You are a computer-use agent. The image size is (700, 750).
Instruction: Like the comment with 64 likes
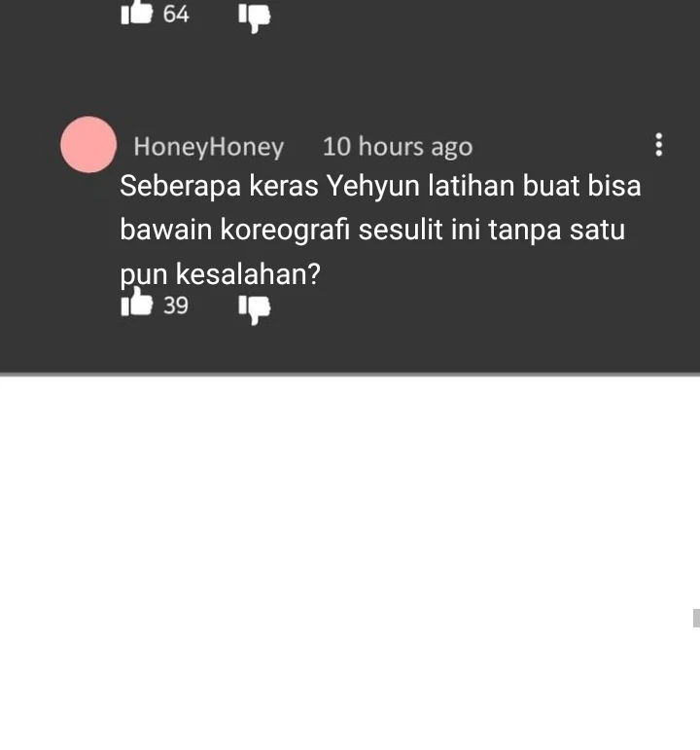pyautogui.click(x=137, y=13)
